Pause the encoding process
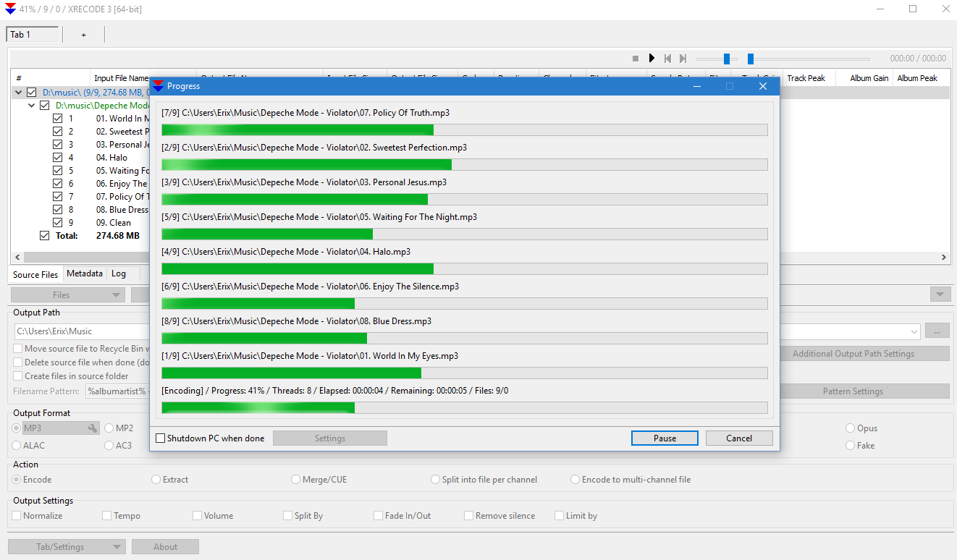Viewport: 957px width, 560px height. (664, 438)
